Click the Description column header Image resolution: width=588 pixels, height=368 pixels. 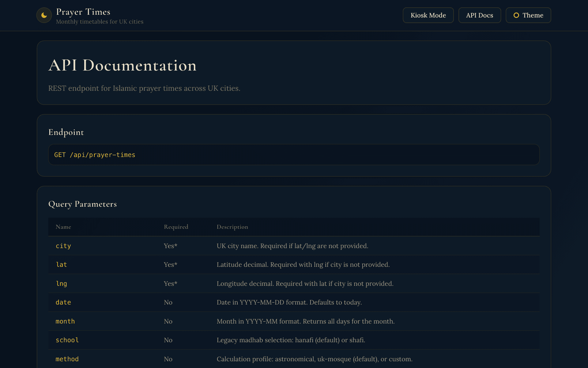pyautogui.click(x=232, y=227)
